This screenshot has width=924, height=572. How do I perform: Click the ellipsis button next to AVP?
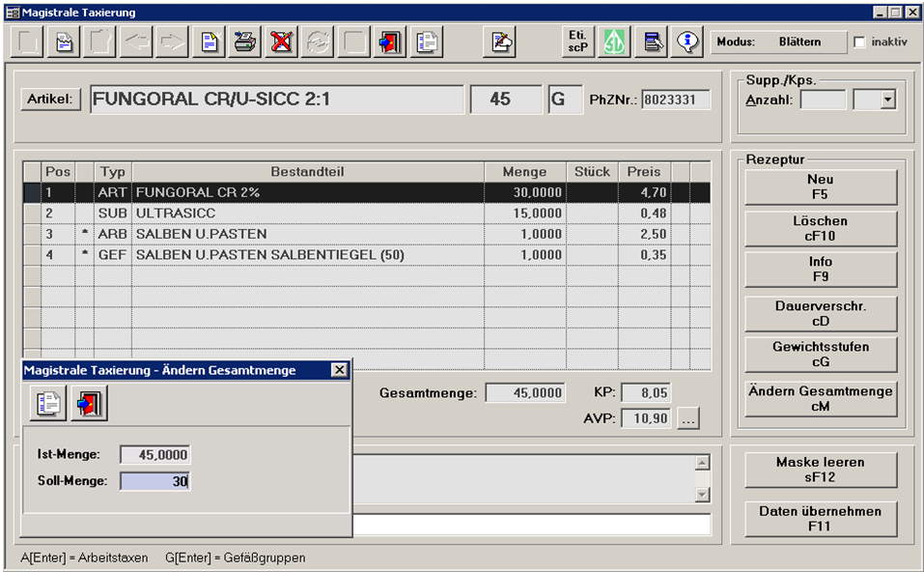click(687, 419)
